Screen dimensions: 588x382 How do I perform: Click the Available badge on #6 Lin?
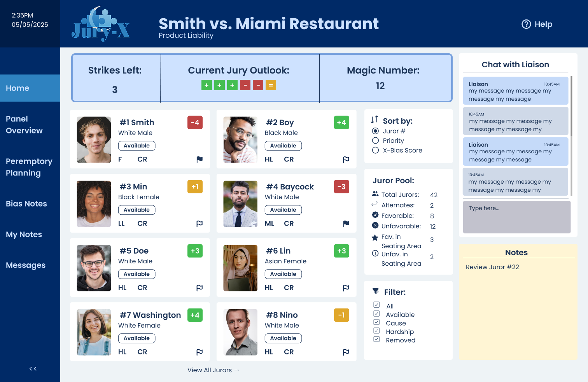(283, 274)
